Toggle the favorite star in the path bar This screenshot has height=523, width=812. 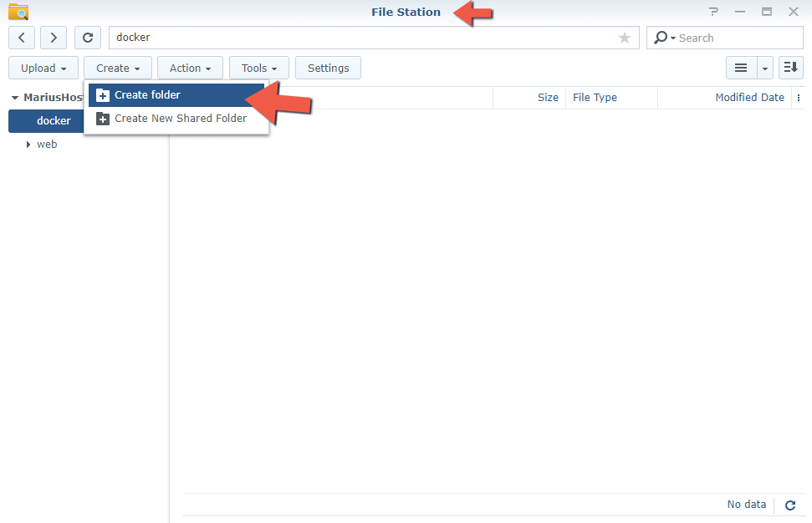point(624,38)
